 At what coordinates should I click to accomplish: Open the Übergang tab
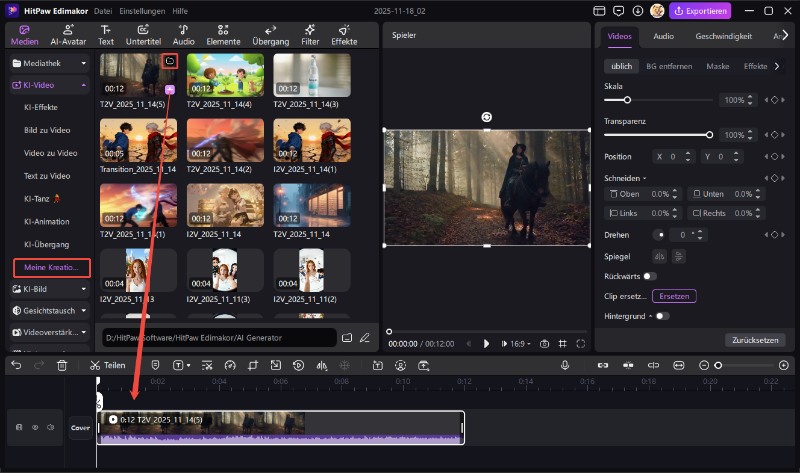point(270,35)
